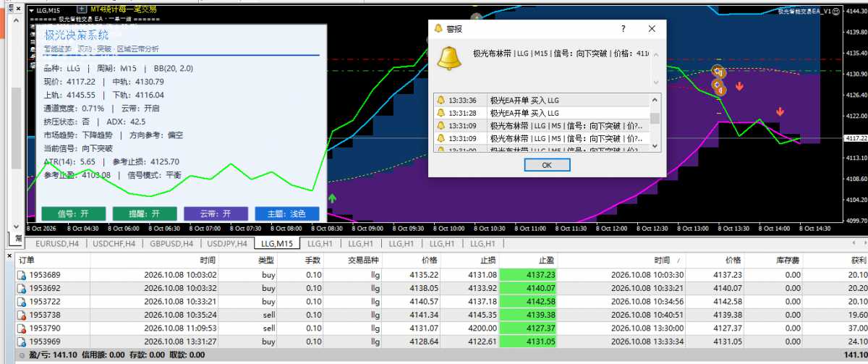
Task: Click the sell order icon for ticket 1953790
Action: pos(22,328)
